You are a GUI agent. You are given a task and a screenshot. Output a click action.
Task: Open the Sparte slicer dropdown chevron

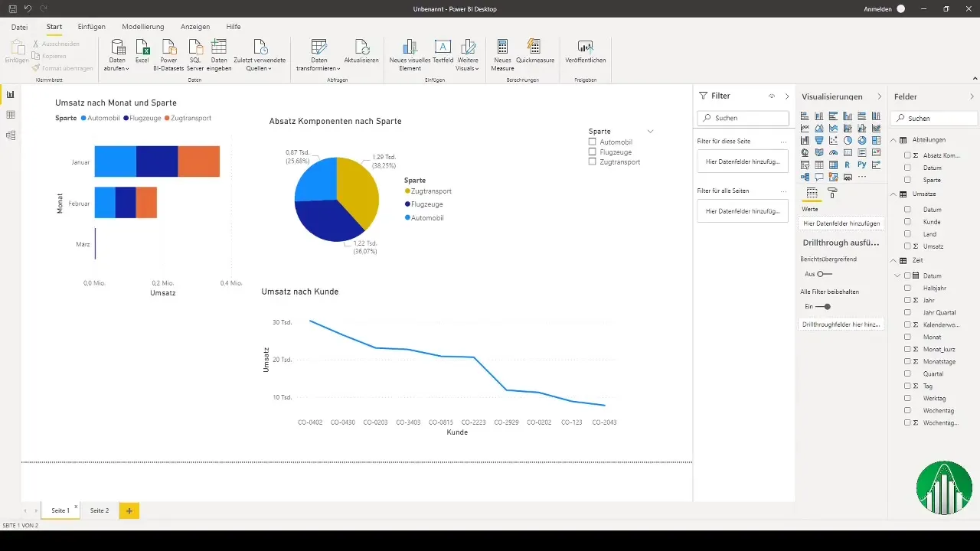[650, 132]
